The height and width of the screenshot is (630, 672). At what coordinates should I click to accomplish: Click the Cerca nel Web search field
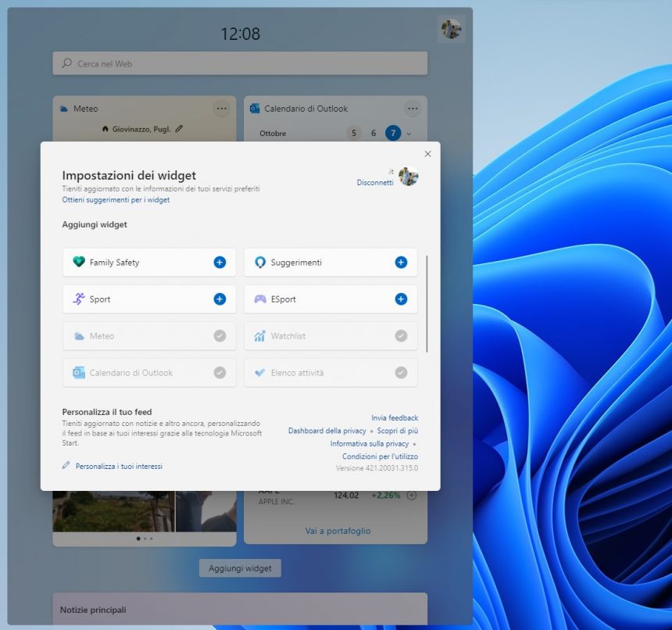[240, 63]
